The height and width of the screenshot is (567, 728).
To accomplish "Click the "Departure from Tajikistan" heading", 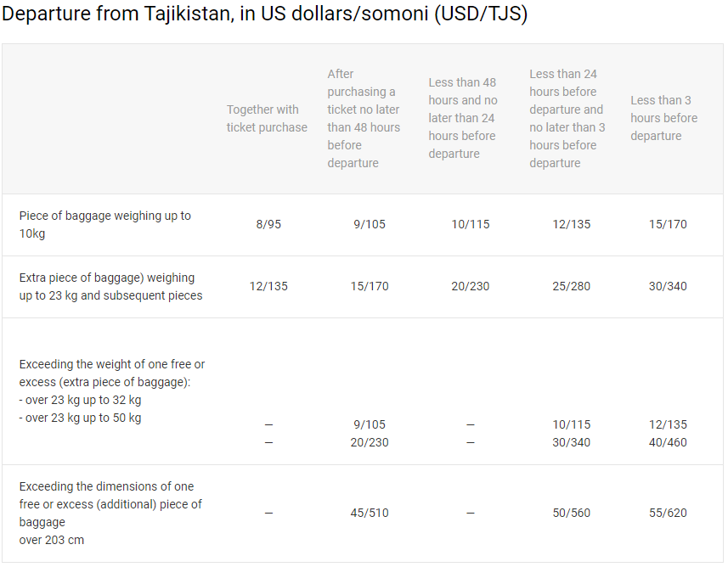I will [264, 15].
